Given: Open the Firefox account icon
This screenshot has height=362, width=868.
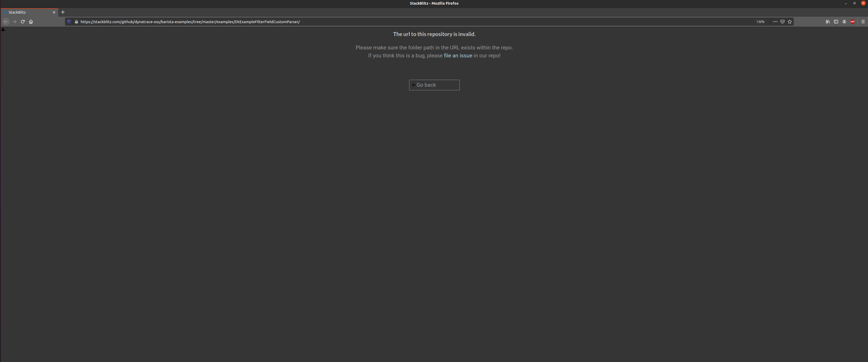Looking at the screenshot, I should [844, 22].
